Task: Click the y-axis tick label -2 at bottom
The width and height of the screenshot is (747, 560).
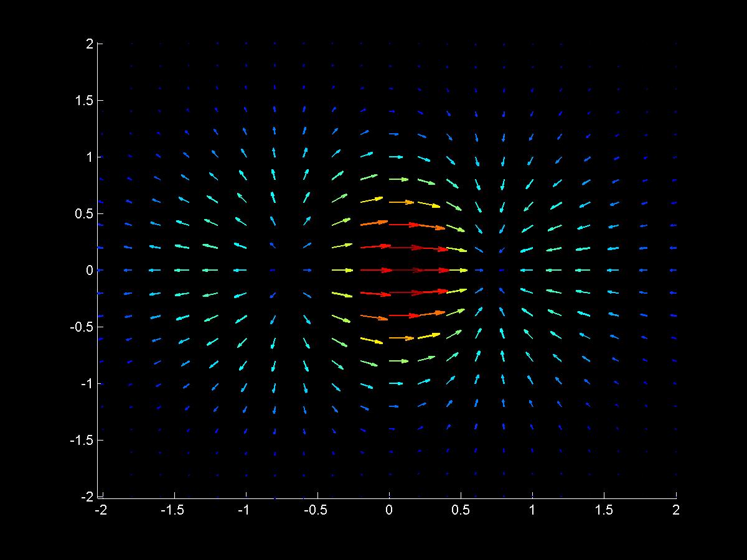Action: coord(88,497)
